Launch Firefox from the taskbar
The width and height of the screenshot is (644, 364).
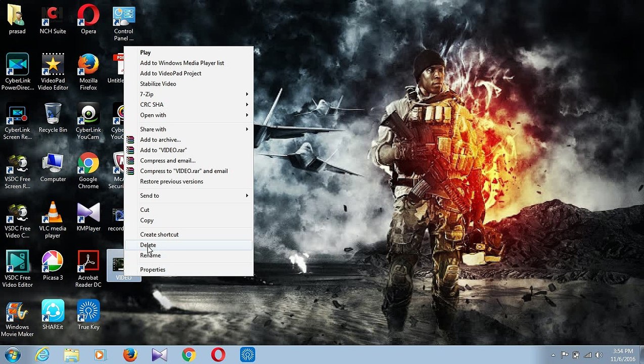point(130,355)
